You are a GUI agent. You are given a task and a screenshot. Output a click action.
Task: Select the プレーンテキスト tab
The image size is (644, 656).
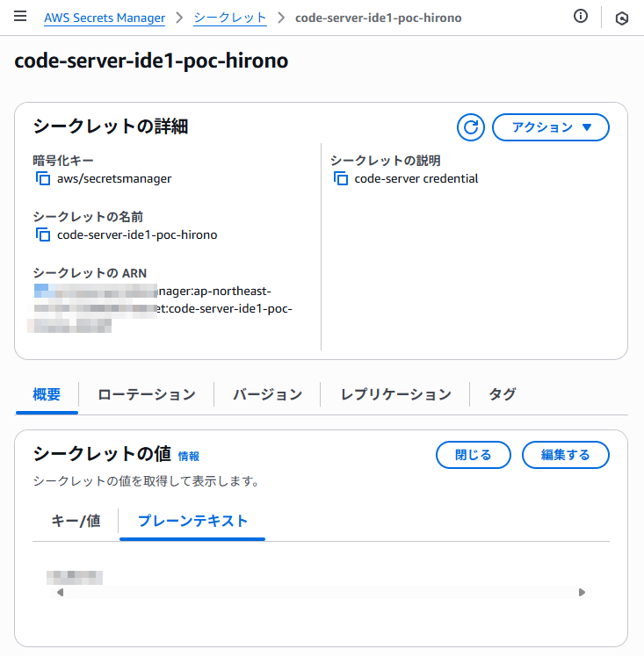192,522
